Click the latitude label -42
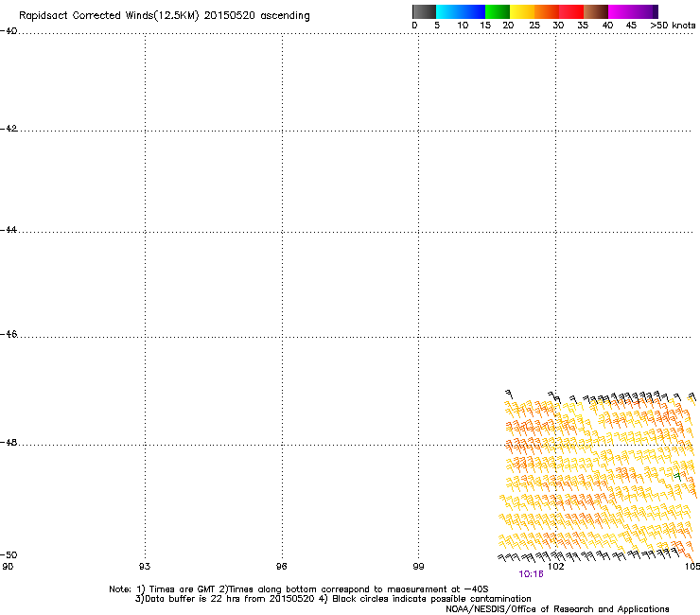This screenshot has height=615, width=700. point(9,128)
